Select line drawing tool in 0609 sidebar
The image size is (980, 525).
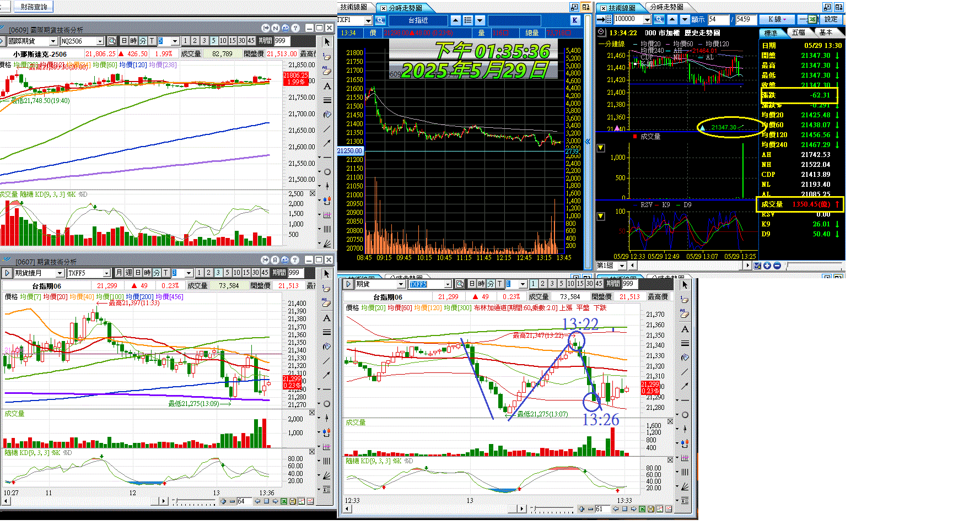click(x=327, y=129)
